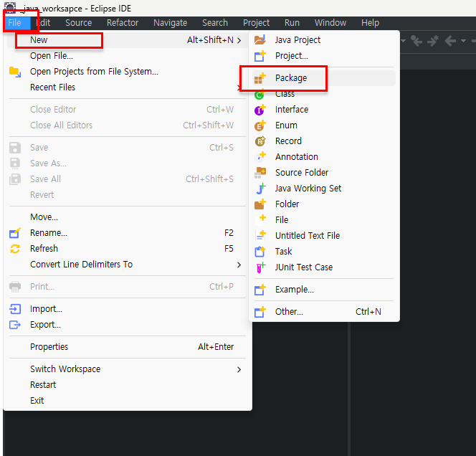The width and height of the screenshot is (476, 456).
Task: Select JUnit Test Case menu entry
Action: coord(324,267)
